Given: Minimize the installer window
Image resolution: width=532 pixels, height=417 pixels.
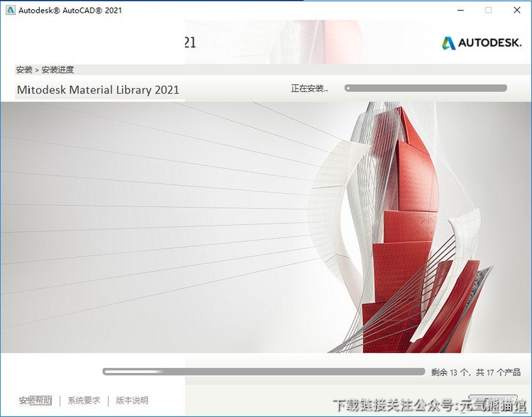Looking at the screenshot, I should click(455, 10).
